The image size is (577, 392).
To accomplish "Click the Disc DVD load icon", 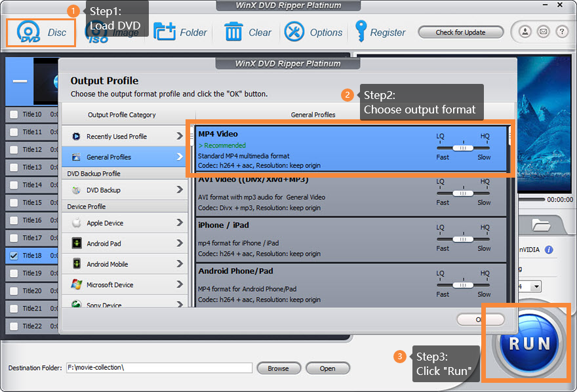I will tap(29, 32).
